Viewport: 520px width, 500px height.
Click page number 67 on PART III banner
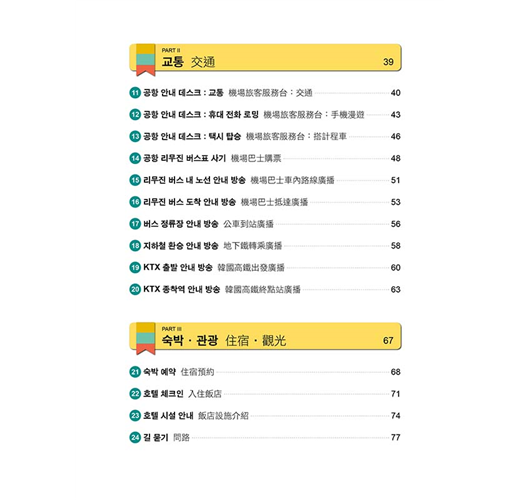tap(388, 341)
